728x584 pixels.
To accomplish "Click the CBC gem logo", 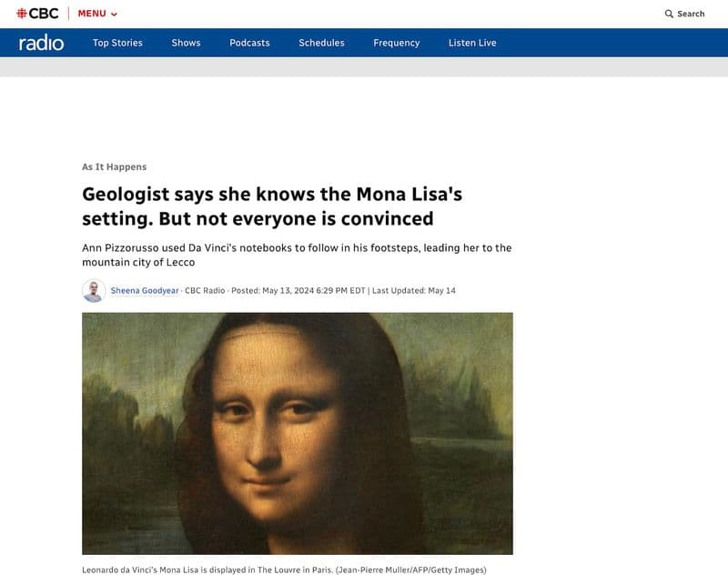I will point(22,14).
